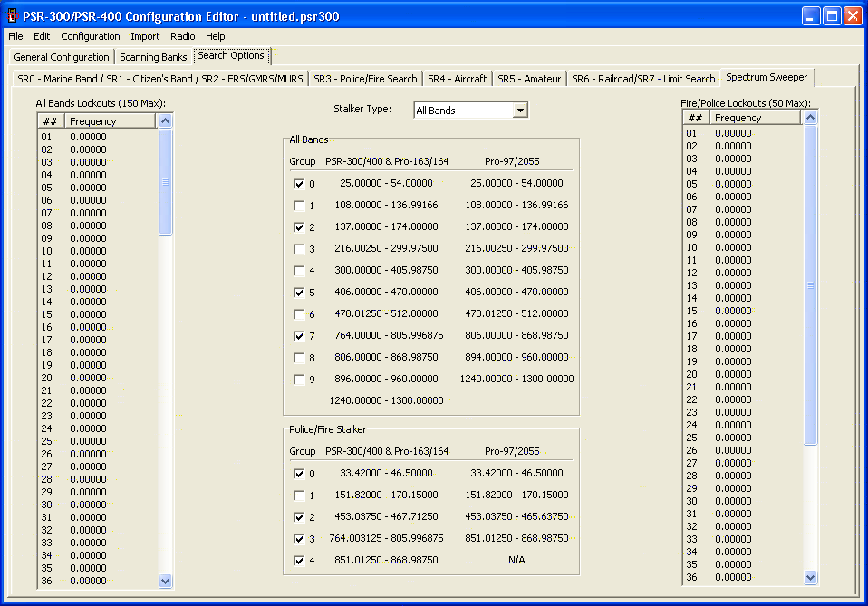
Task: Click the ## column header in Fire/Police Lockouts
Action: [x=695, y=118]
